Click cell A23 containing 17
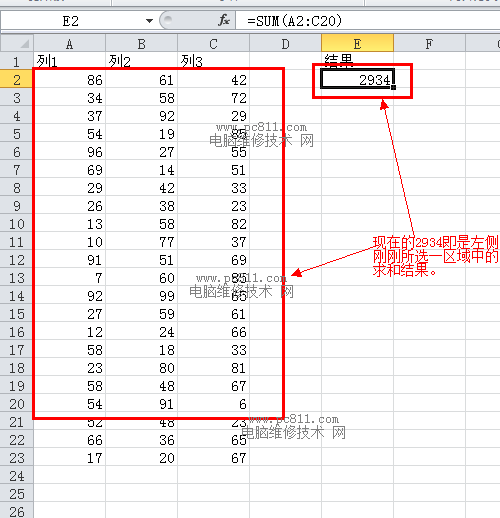Image resolution: width=500 pixels, height=518 pixels. [x=69, y=457]
